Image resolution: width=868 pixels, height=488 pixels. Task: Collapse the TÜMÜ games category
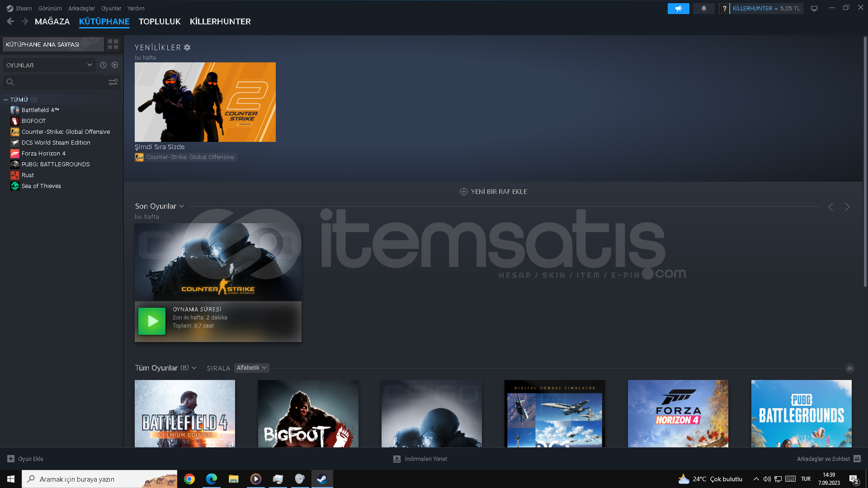6,99
